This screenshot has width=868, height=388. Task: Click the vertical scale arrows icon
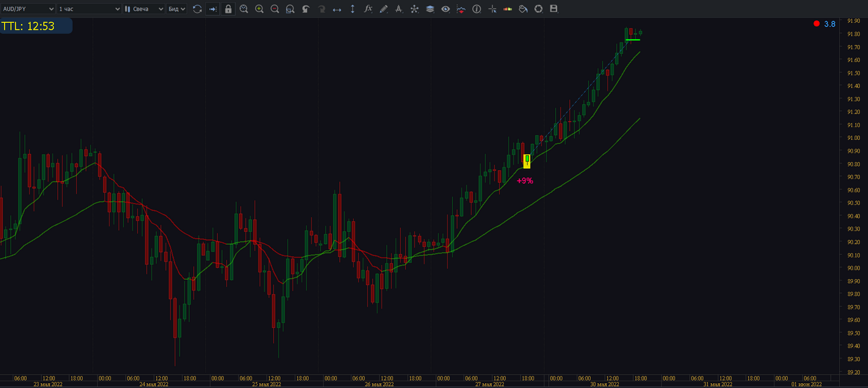tap(353, 9)
